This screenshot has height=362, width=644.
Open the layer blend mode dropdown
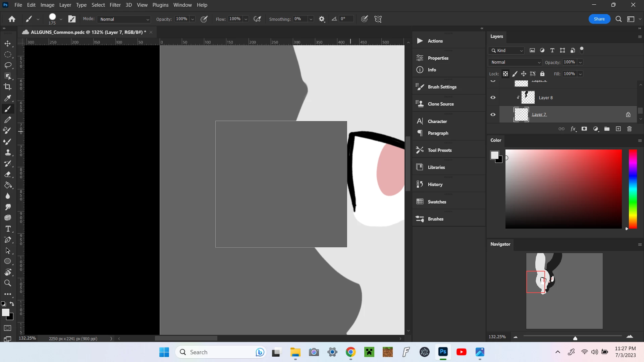click(515, 62)
